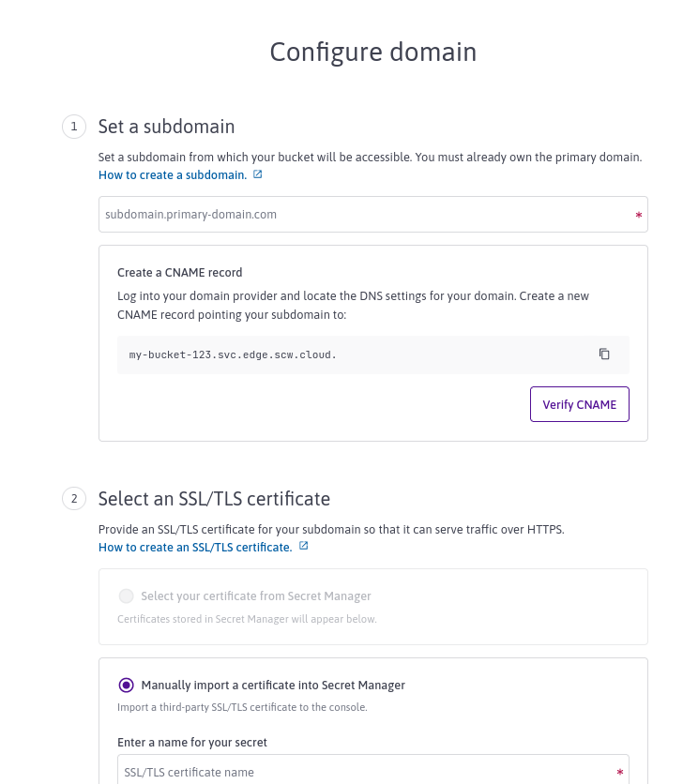Click the Configure domain page title
The width and height of the screenshot is (683, 784).
tap(372, 52)
